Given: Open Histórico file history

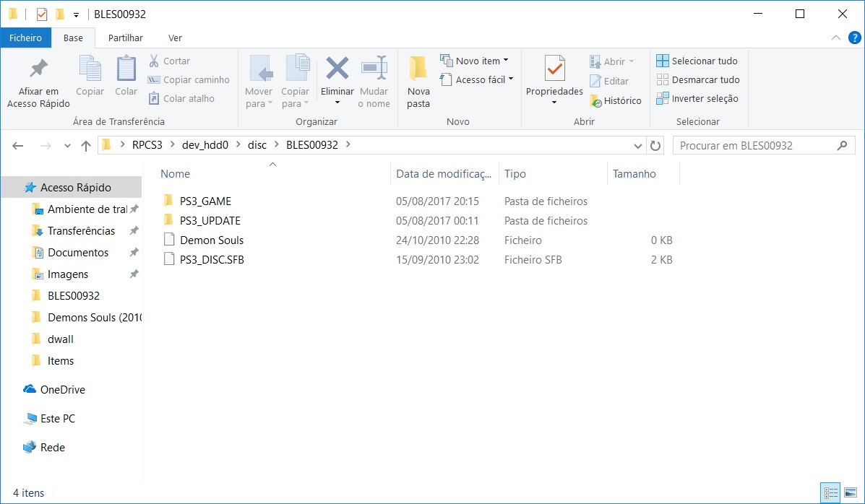Looking at the screenshot, I should point(615,100).
